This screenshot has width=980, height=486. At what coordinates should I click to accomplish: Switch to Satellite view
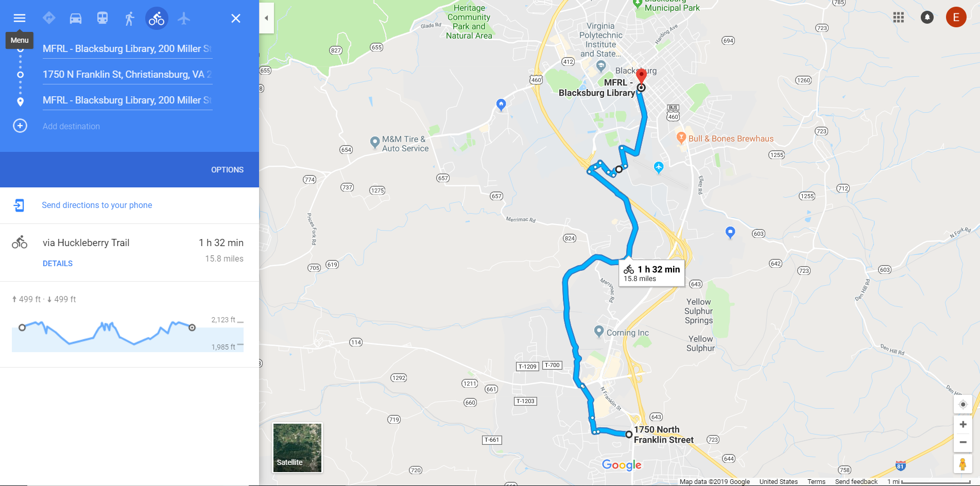coord(297,448)
